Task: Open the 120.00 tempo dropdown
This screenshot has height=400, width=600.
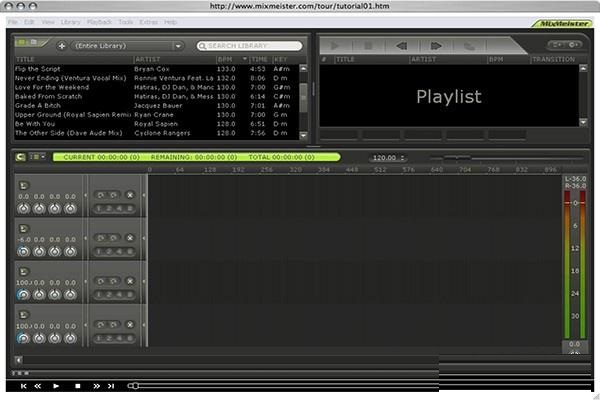Action: coord(389,158)
